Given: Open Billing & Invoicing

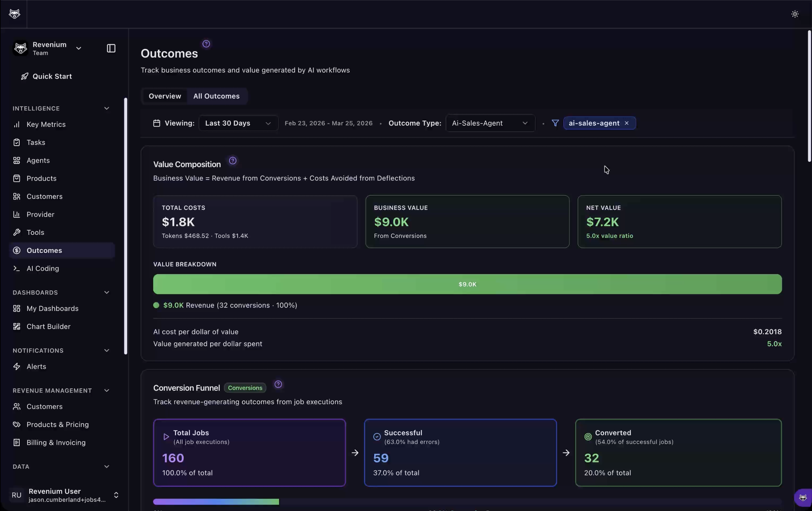Looking at the screenshot, I should tap(56, 442).
